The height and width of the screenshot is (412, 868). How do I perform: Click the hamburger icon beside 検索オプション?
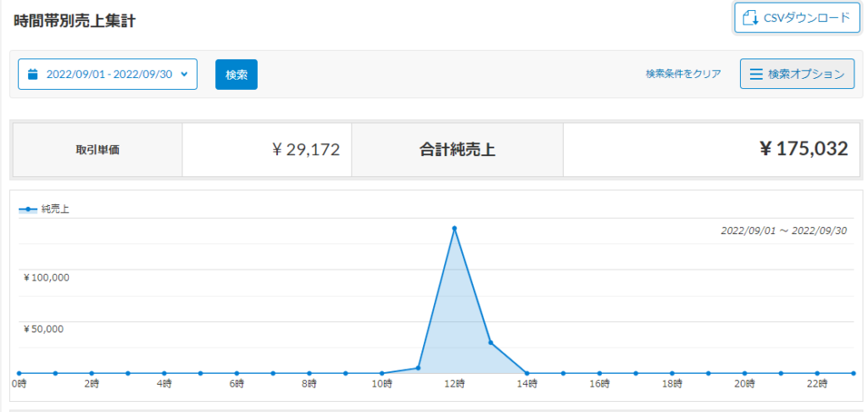tap(754, 75)
